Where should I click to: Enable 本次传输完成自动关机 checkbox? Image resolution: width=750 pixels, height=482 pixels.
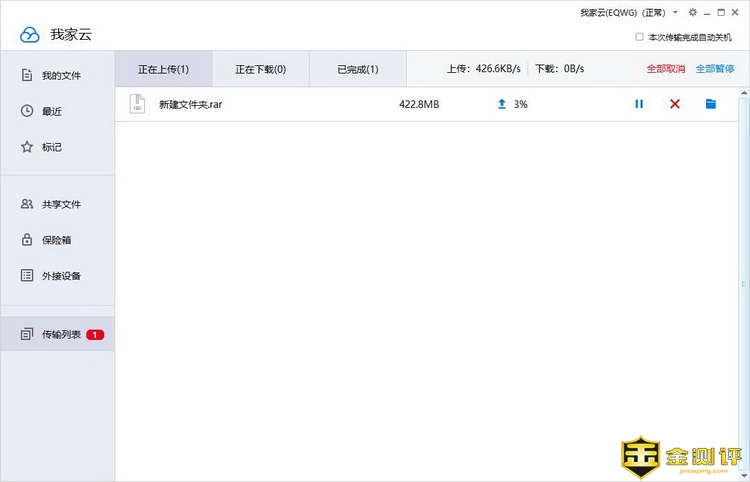(640, 37)
